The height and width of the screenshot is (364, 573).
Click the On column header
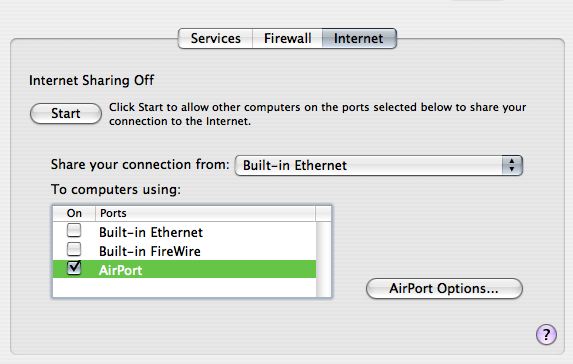(74, 213)
